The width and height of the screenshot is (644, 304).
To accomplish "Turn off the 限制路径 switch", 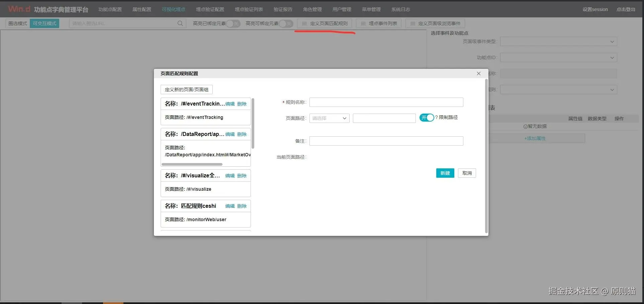I will click(427, 118).
